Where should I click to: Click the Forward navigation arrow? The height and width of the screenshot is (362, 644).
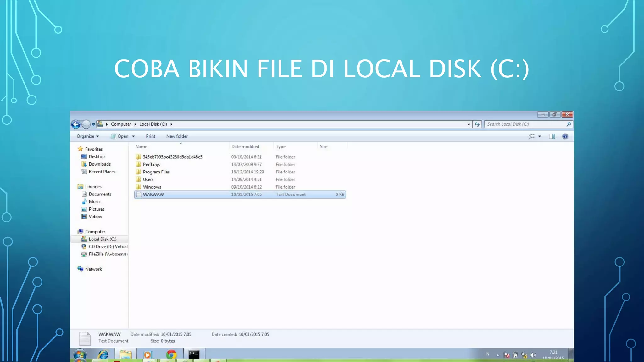click(86, 124)
